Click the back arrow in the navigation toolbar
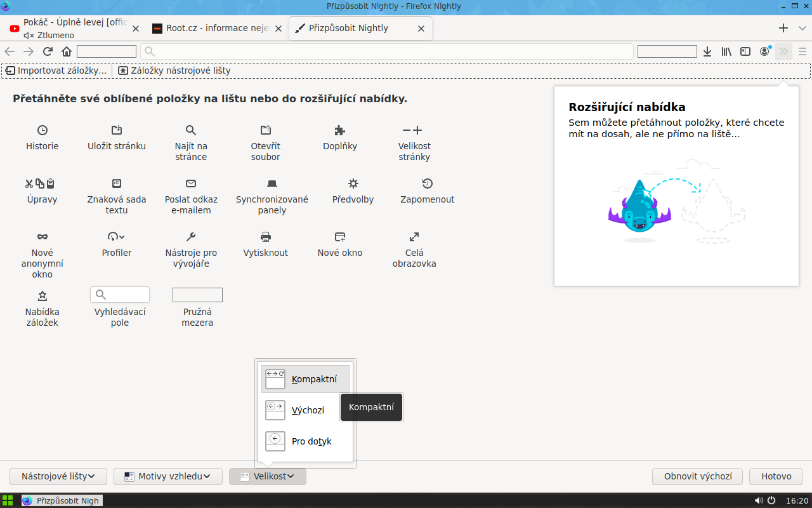 click(10, 51)
